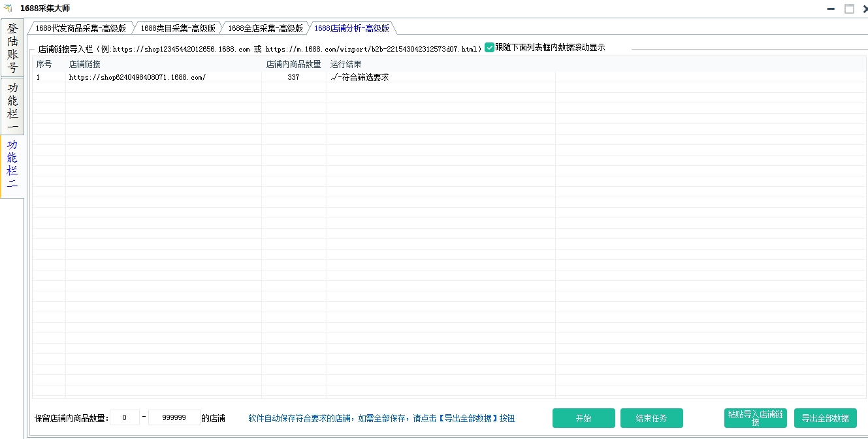The width and height of the screenshot is (868, 439).
Task: Click the 运行结果 column header
Action: point(441,64)
